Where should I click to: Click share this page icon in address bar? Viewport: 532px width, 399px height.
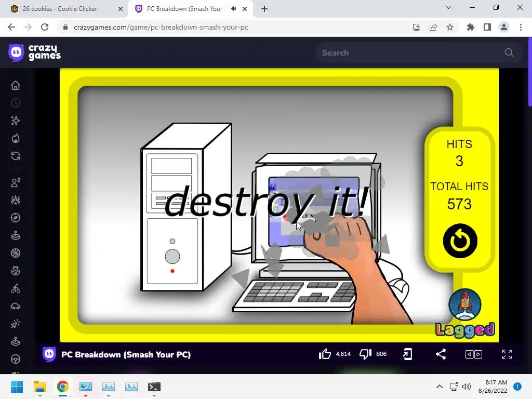pos(433,27)
